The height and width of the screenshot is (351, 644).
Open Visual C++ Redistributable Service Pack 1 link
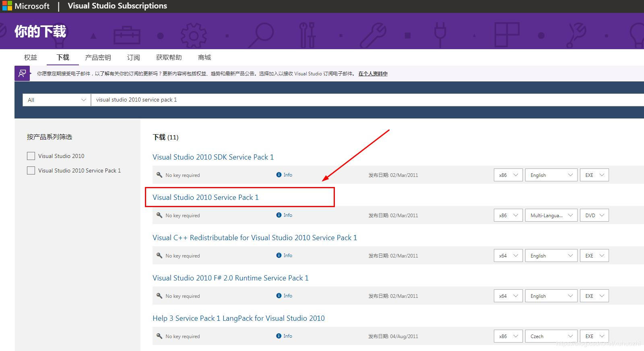click(x=255, y=238)
